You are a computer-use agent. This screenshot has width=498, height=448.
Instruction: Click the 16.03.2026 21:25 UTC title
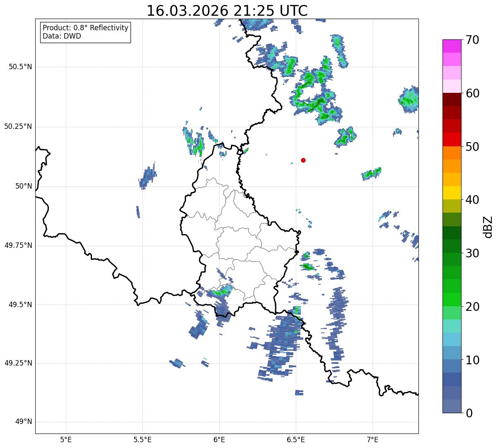(227, 11)
